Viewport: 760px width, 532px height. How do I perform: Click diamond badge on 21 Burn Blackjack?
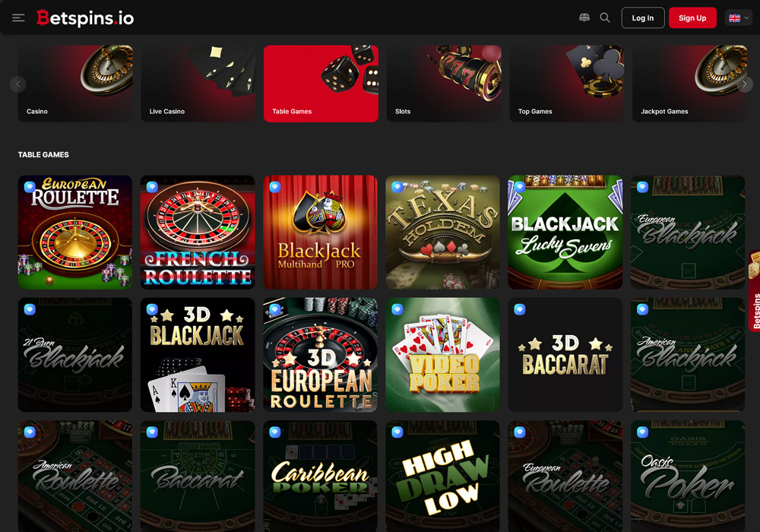point(30,309)
